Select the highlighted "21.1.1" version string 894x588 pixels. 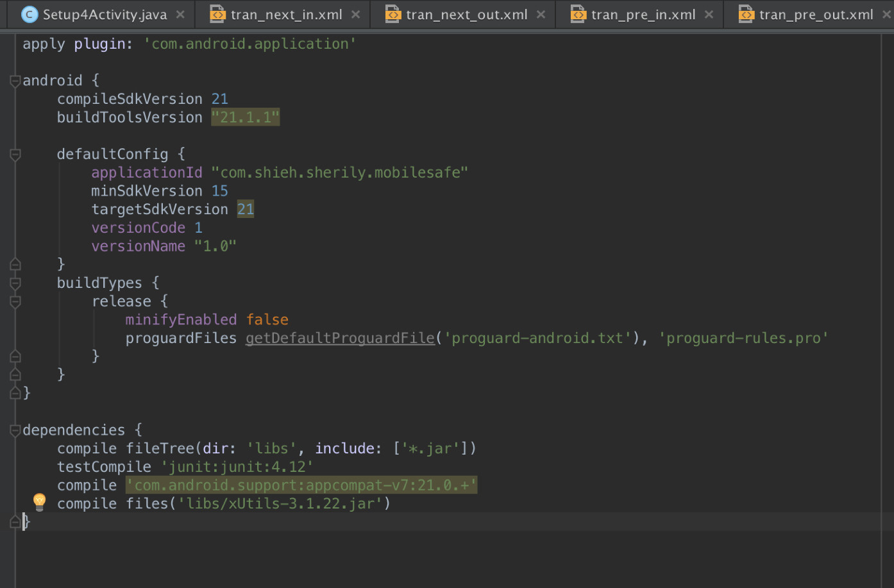tap(245, 117)
